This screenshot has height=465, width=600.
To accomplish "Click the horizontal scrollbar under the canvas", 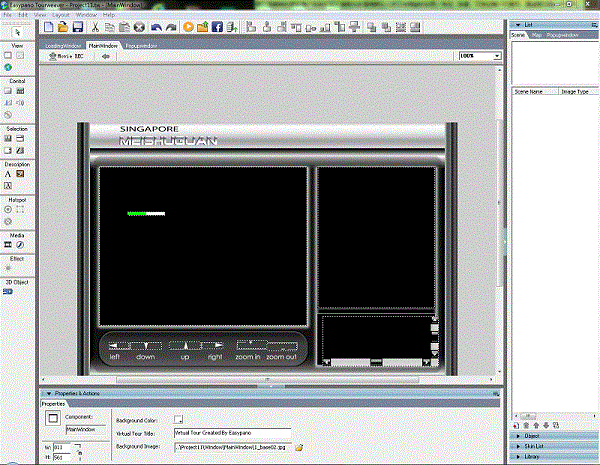I will click(x=267, y=380).
